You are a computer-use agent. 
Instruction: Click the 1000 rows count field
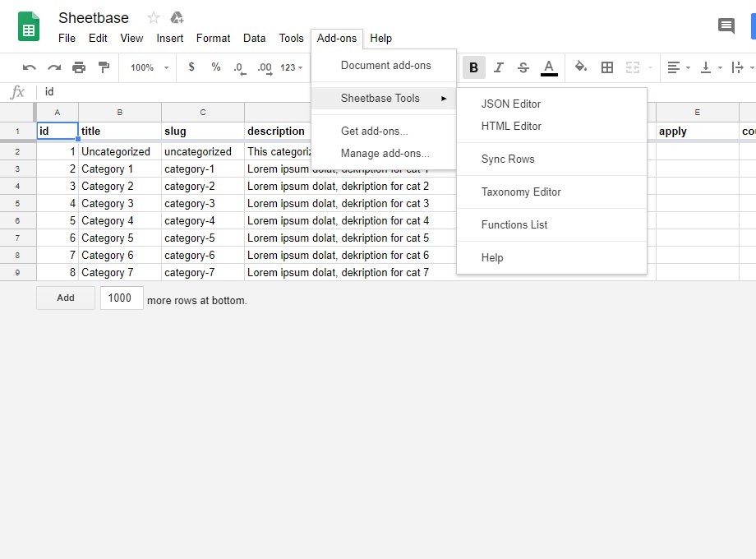[x=122, y=298]
